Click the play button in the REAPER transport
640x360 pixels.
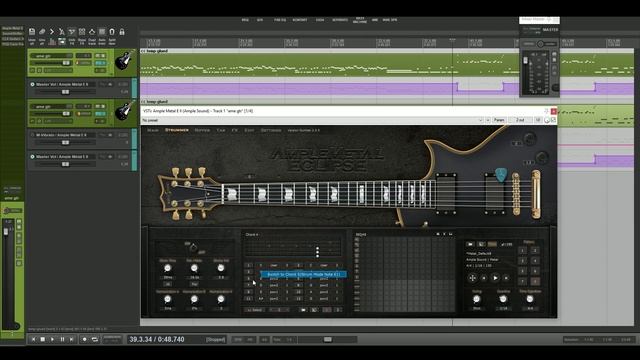point(52,339)
